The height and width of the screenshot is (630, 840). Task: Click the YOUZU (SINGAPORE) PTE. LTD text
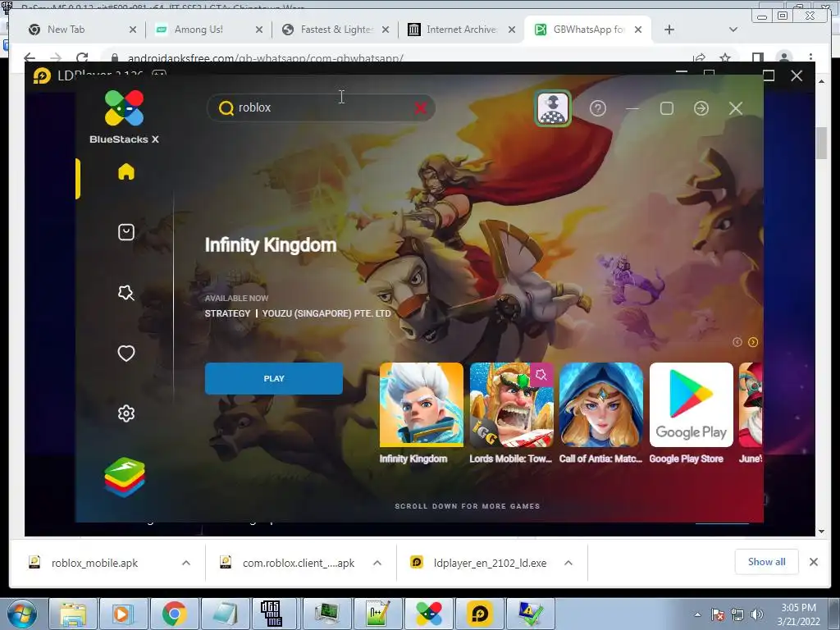point(326,313)
